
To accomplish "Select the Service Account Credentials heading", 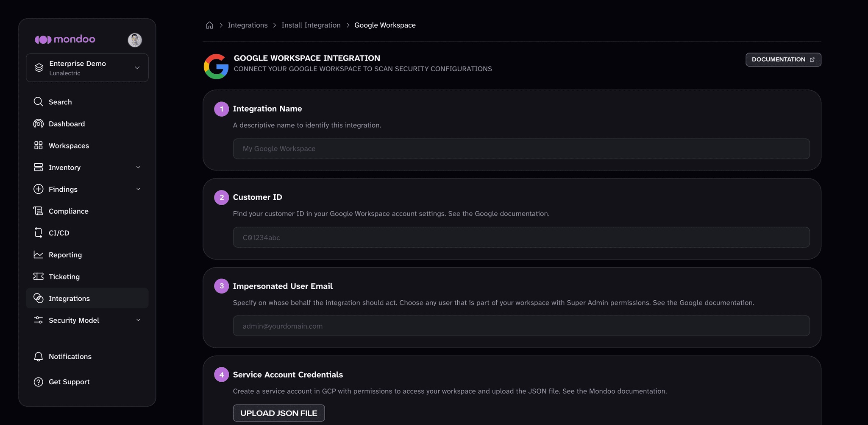I will click(x=288, y=375).
